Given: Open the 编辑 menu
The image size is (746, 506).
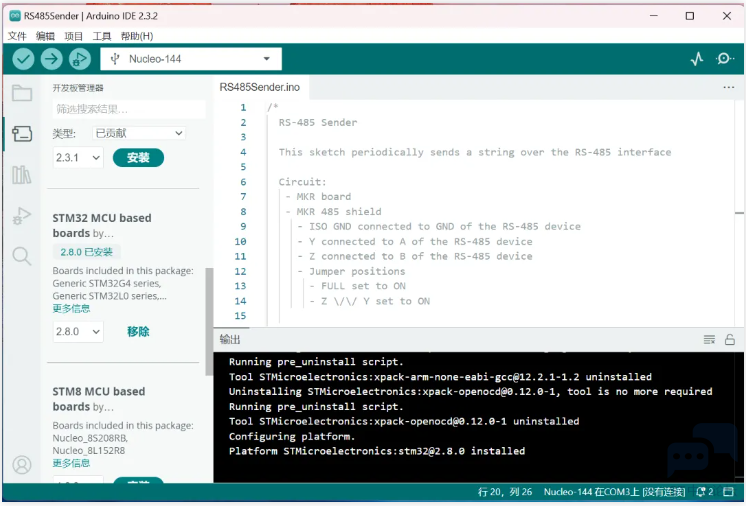Looking at the screenshot, I should pos(45,36).
